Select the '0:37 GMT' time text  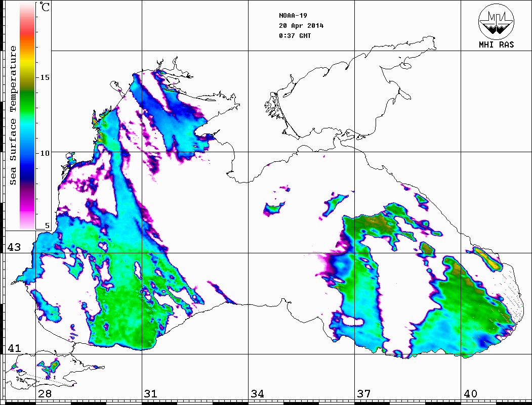click(x=295, y=35)
